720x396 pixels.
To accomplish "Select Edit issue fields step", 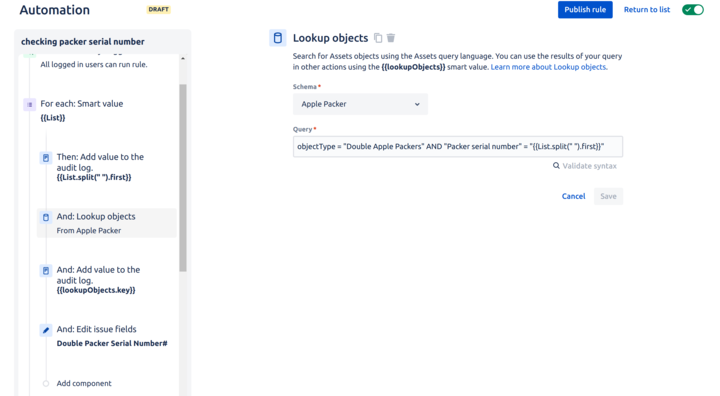I will 107,336.
